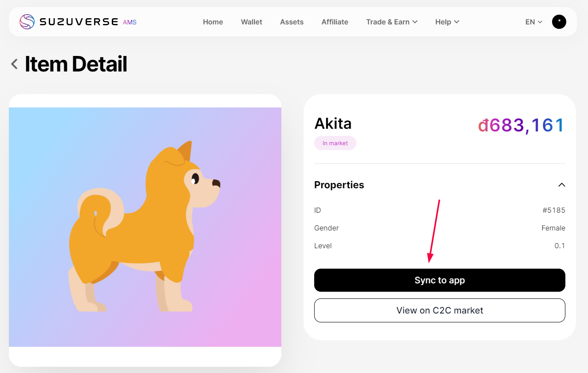Click the Female gender value

(x=553, y=228)
